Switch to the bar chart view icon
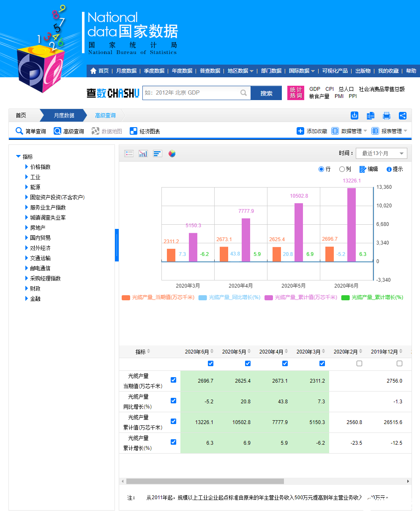Image resolution: width=420 pixels, height=514 pixels. pyautogui.click(x=143, y=153)
